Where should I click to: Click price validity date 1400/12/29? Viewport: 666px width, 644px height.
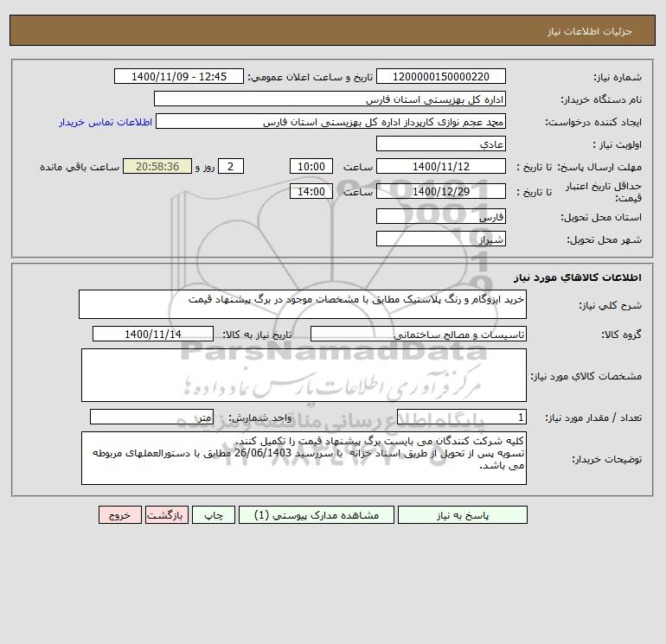441,191
